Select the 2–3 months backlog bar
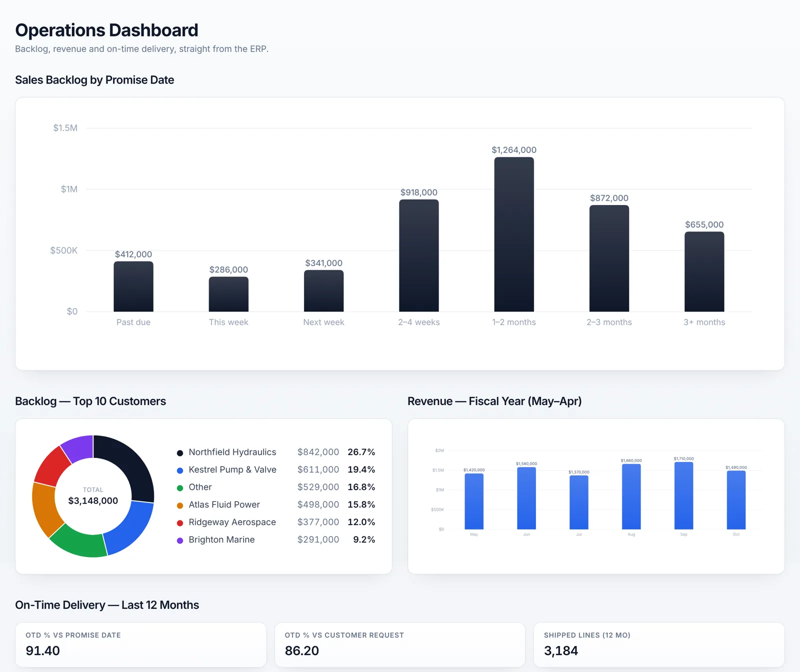The image size is (800, 672). click(x=609, y=258)
